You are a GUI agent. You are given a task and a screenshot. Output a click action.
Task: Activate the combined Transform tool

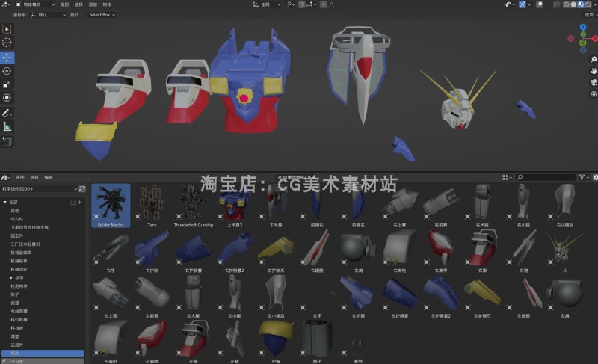(x=7, y=98)
